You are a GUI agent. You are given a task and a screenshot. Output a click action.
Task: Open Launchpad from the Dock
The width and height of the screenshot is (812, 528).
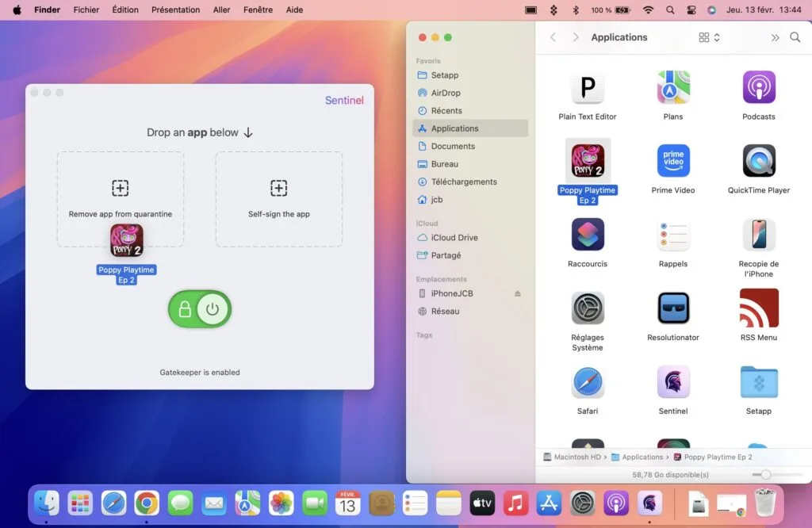pos(80,503)
